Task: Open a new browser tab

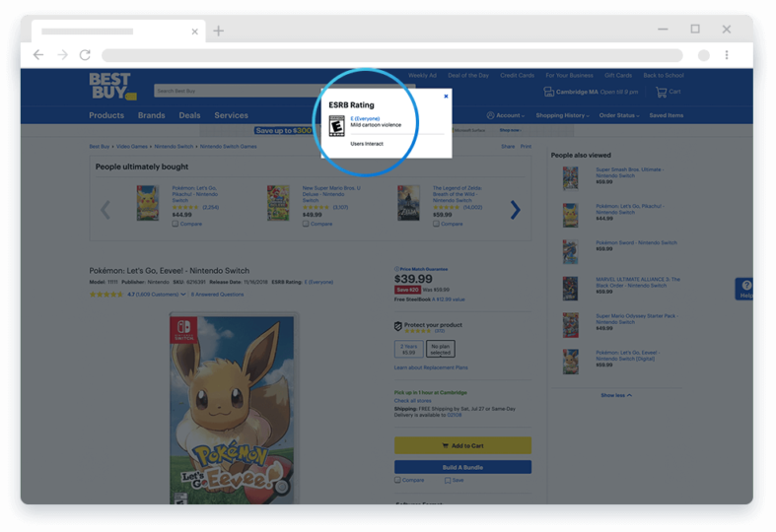Action: pos(218,32)
